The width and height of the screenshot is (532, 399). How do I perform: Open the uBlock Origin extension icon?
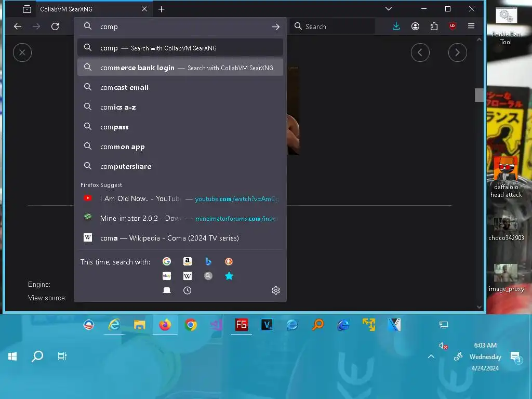tap(453, 26)
